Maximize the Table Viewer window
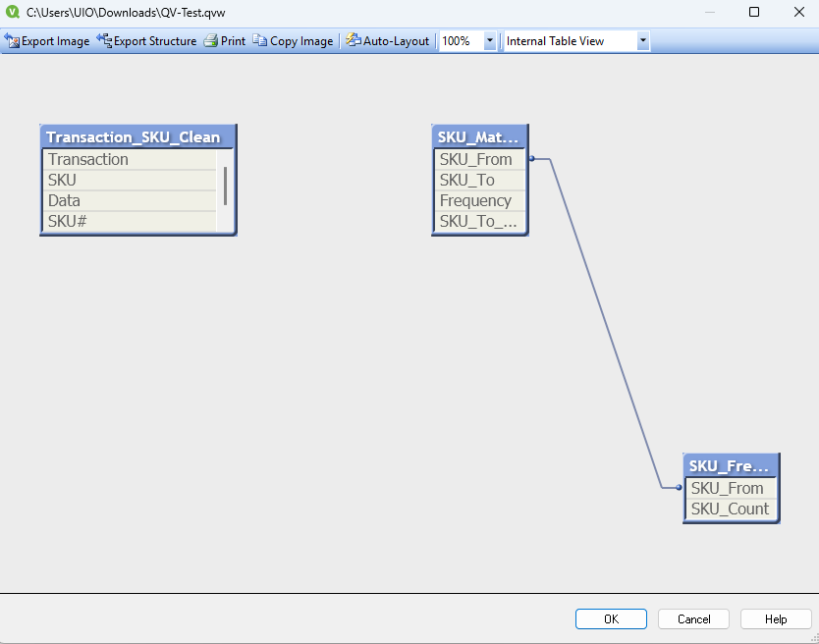The image size is (819, 644). click(x=754, y=12)
